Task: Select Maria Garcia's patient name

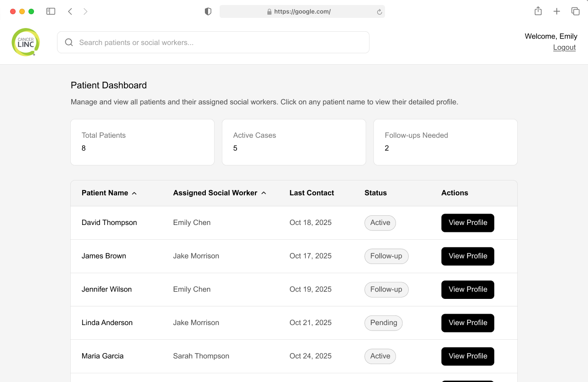Action: click(x=102, y=356)
